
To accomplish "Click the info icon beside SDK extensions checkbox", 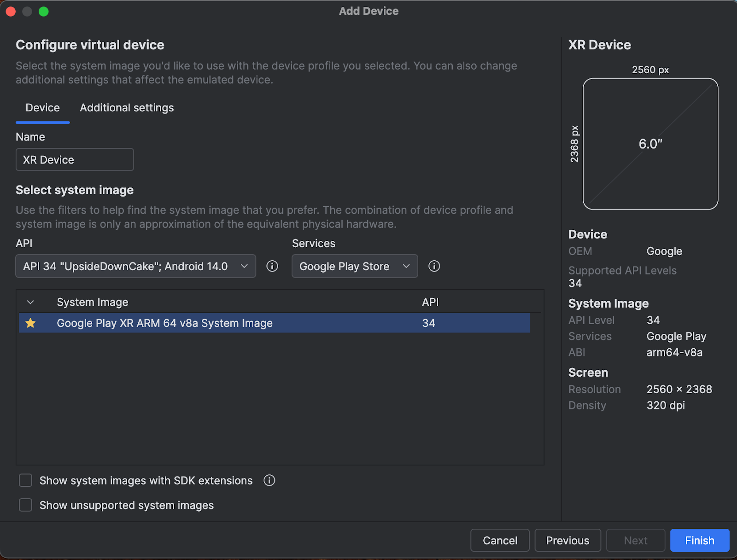I will 269,480.
